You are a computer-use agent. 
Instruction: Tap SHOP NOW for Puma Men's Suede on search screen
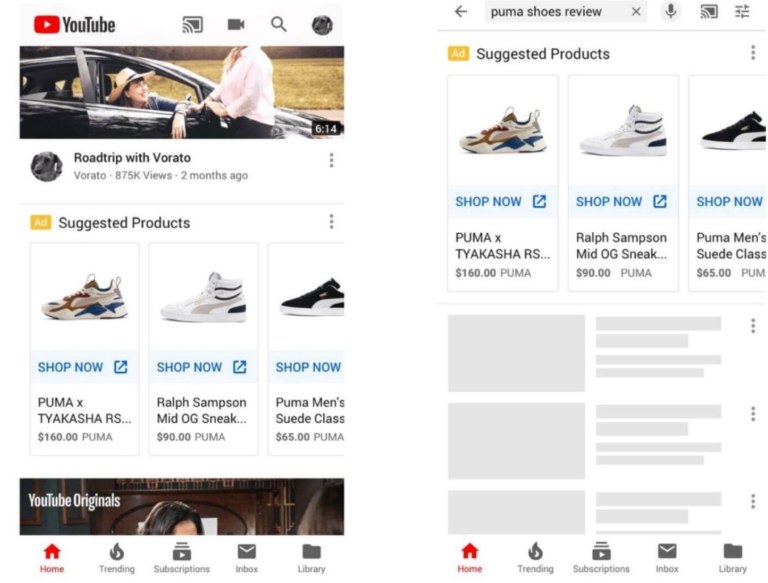(x=729, y=201)
